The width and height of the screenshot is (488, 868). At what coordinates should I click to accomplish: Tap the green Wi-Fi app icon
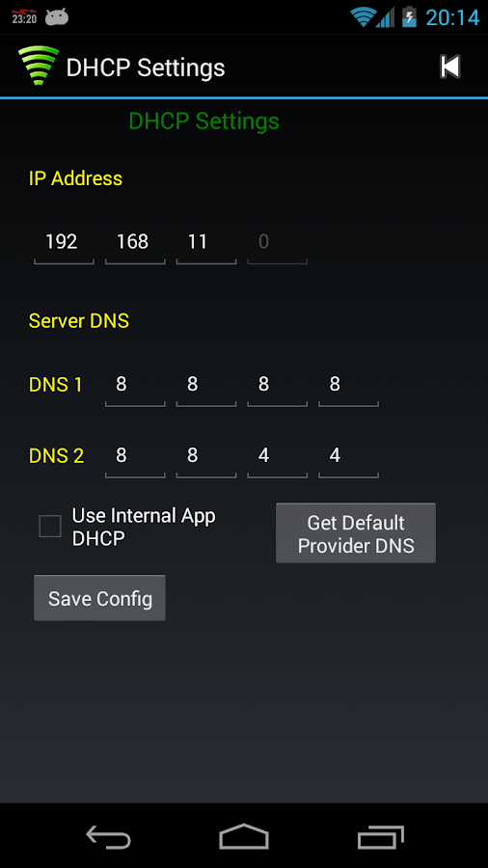tap(39, 66)
